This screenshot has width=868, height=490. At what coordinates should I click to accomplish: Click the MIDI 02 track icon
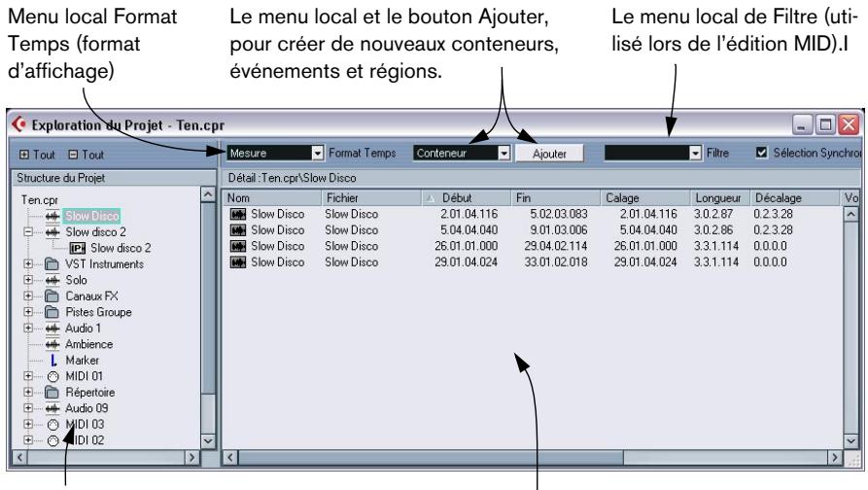coord(52,441)
